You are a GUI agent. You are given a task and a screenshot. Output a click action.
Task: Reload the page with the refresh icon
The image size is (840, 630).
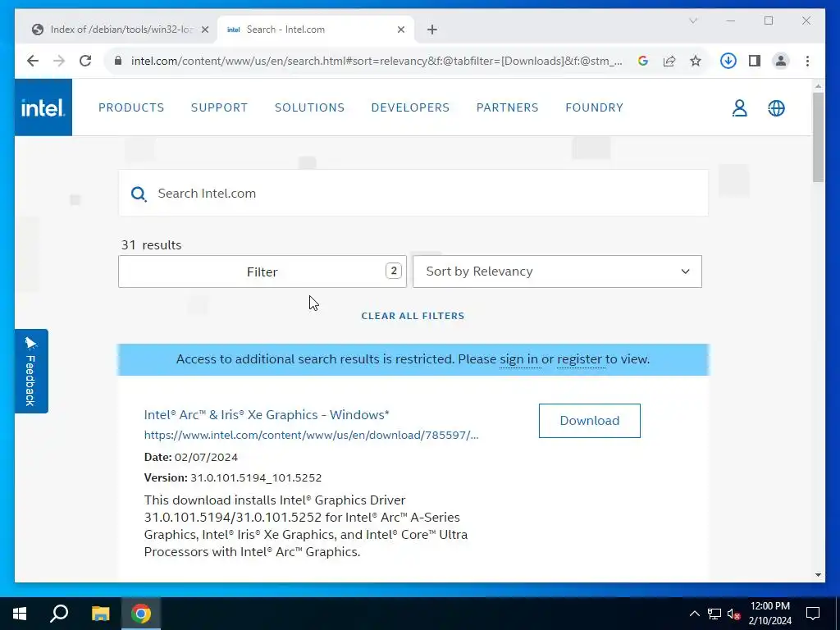coord(85,61)
